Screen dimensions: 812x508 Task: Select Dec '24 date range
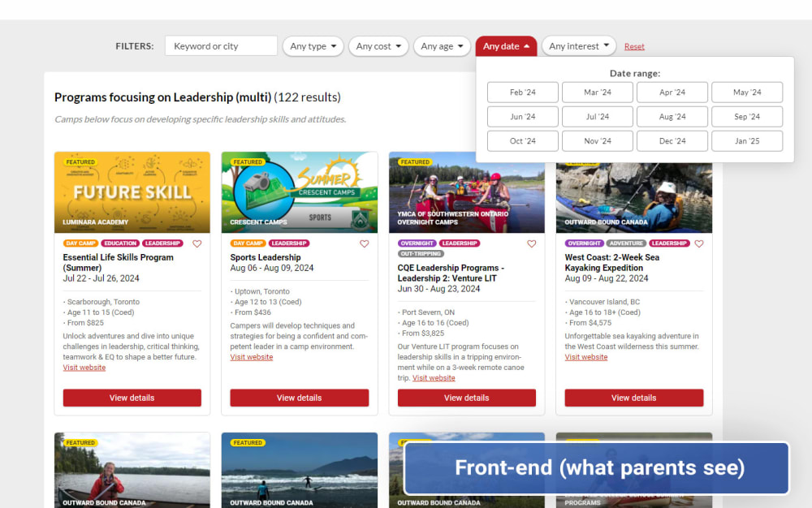click(672, 140)
